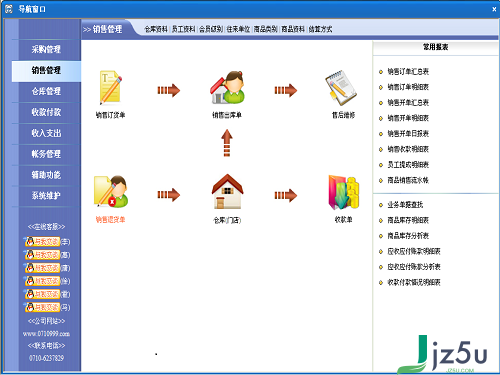
Task: Click the red 销售退货单 label text
Action: pos(110,220)
